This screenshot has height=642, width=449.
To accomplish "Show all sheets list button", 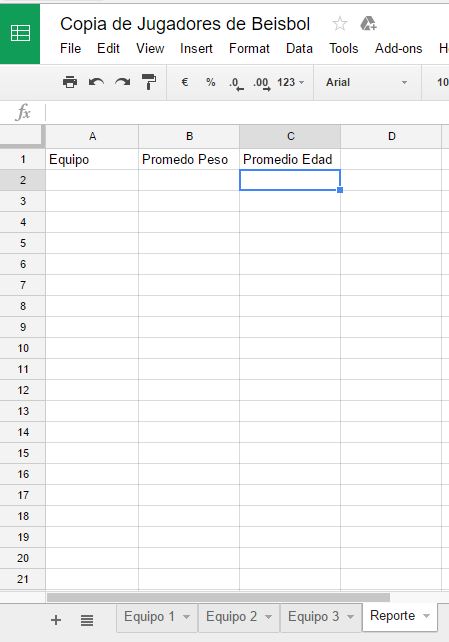I will (87, 620).
